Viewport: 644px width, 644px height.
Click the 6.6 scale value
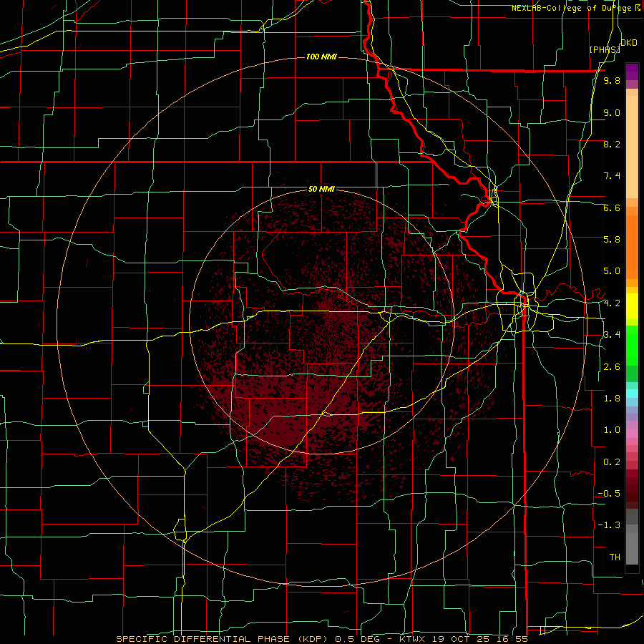point(612,208)
